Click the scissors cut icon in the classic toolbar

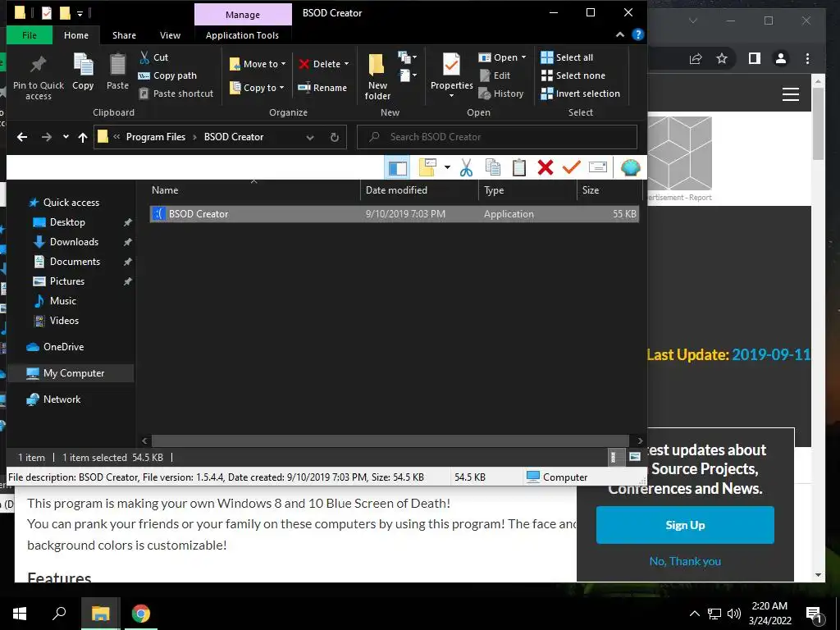pyautogui.click(x=466, y=167)
